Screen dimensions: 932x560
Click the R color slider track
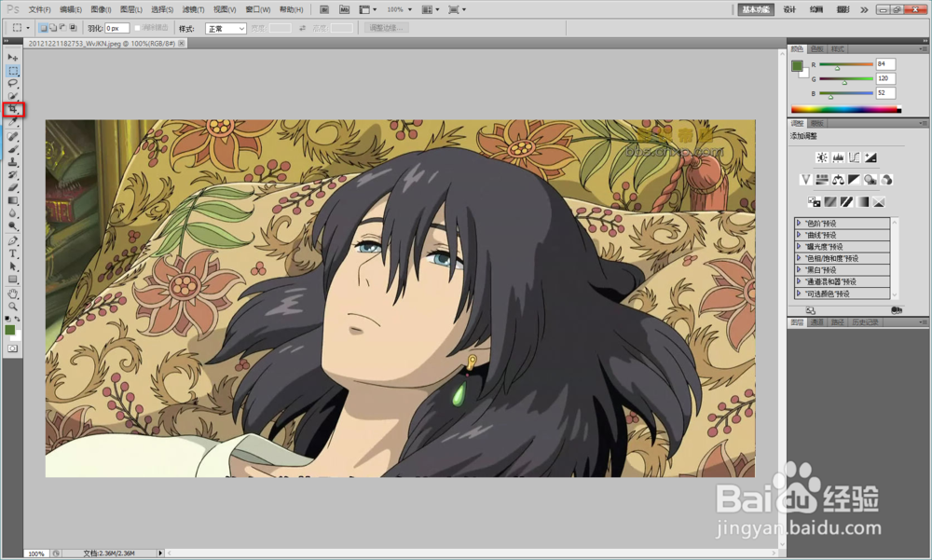[x=846, y=64]
